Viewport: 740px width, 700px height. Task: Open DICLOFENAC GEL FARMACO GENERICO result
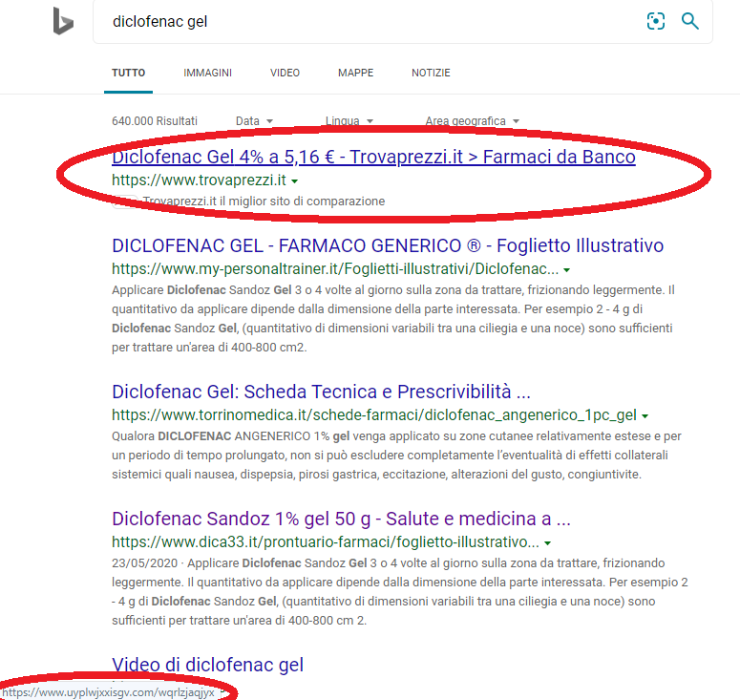tap(388, 245)
